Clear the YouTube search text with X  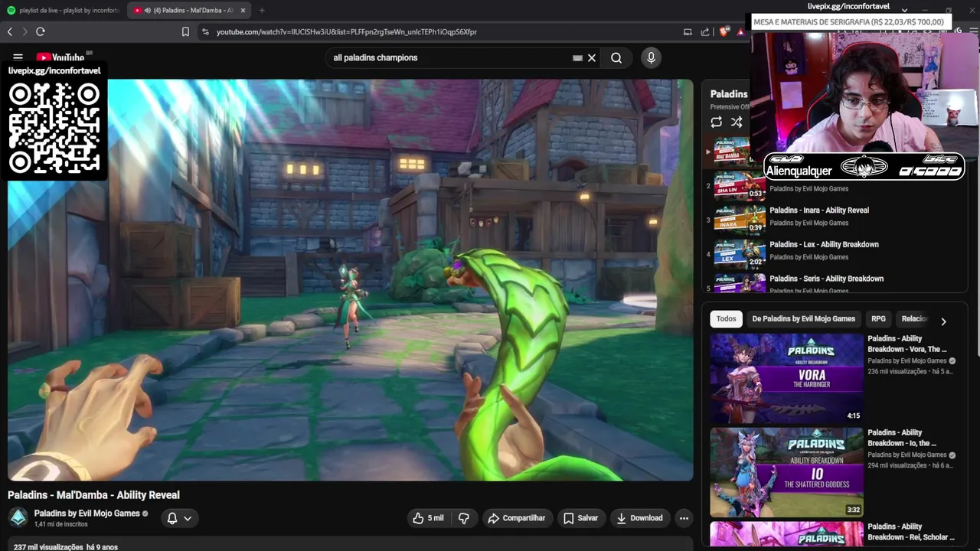[x=592, y=57]
